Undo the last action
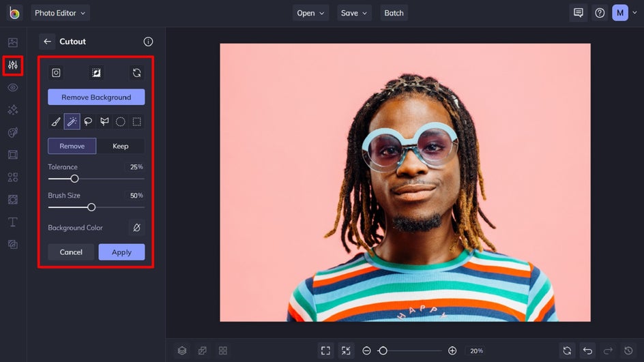The image size is (644, 362). point(588,350)
